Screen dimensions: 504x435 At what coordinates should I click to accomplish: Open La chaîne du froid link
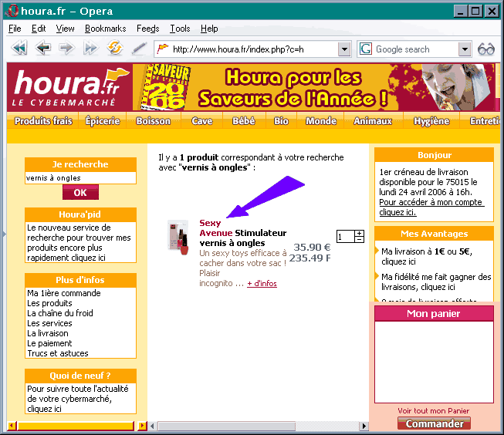point(60,313)
